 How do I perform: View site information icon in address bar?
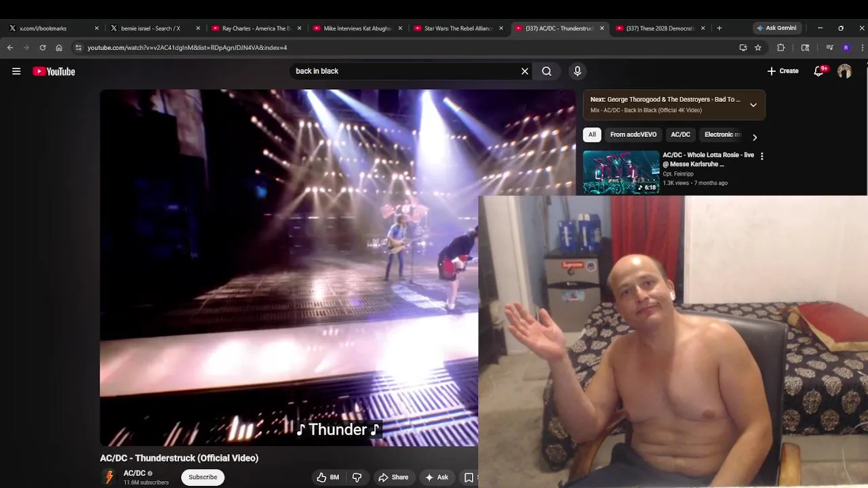click(x=79, y=47)
